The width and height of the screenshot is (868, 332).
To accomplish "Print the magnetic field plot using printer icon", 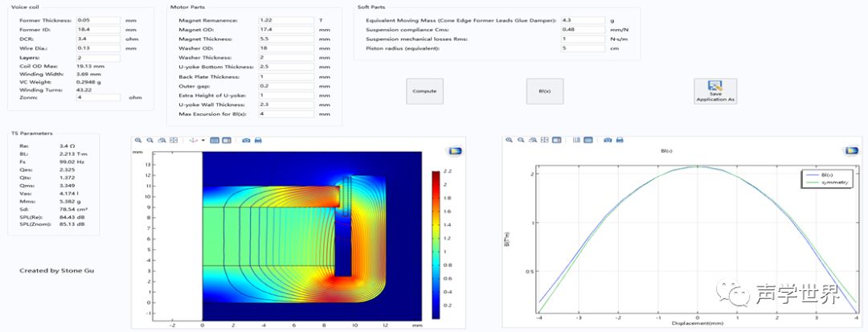I will point(258,140).
